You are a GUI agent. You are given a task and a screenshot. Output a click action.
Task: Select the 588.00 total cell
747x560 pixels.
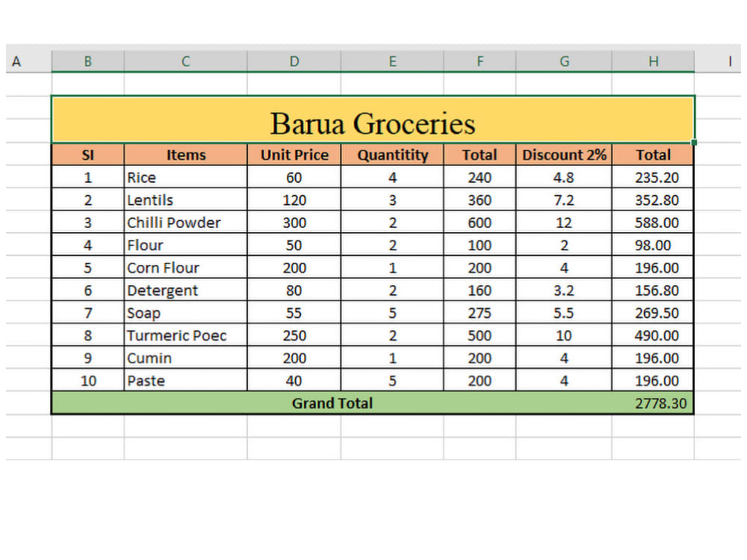click(x=653, y=223)
